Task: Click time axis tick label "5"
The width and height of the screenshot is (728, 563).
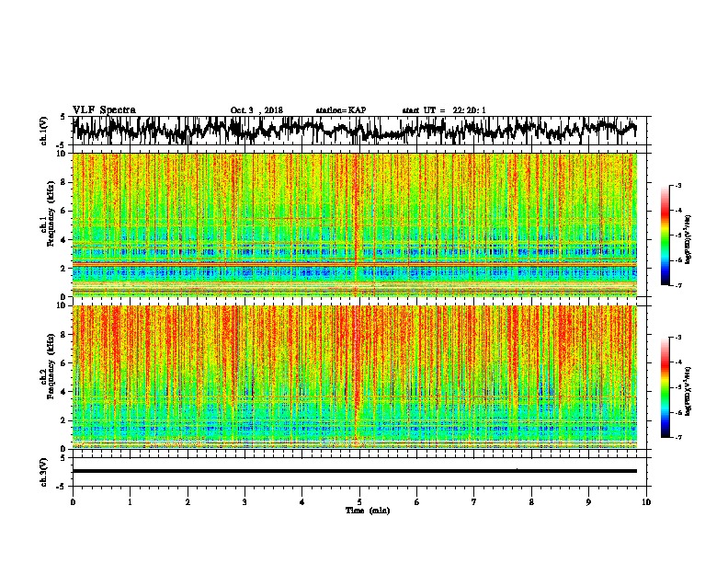Action: point(359,502)
